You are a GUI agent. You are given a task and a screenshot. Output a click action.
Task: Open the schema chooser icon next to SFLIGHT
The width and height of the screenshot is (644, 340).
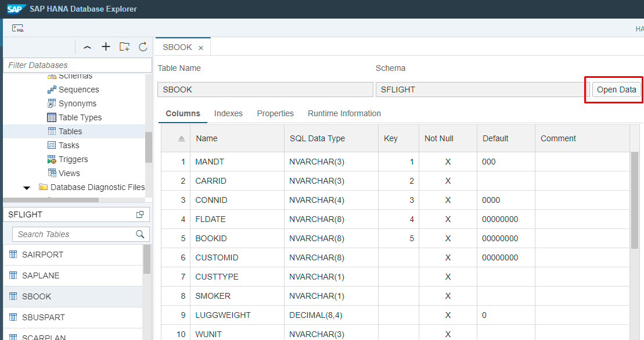point(140,214)
